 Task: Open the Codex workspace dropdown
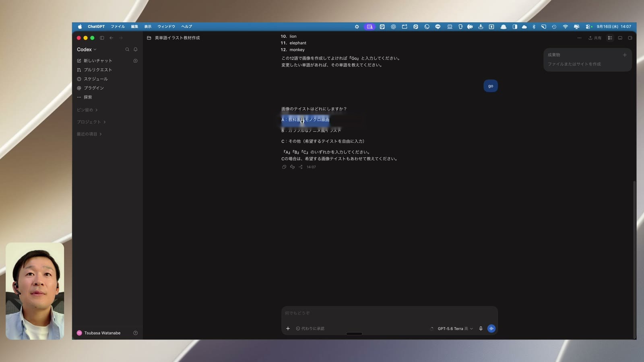point(87,49)
